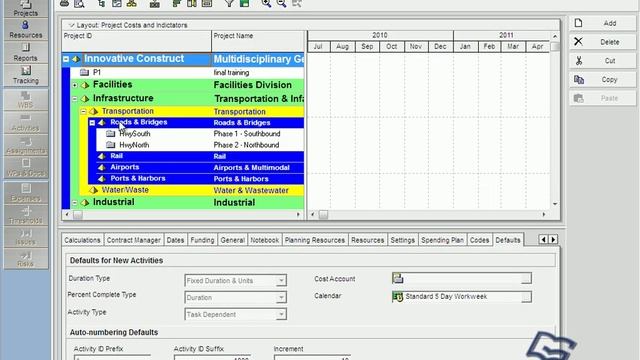The width and height of the screenshot is (640, 360).
Task: Open the Layout: Project Costs and Indicators menu
Action: click(x=128, y=25)
